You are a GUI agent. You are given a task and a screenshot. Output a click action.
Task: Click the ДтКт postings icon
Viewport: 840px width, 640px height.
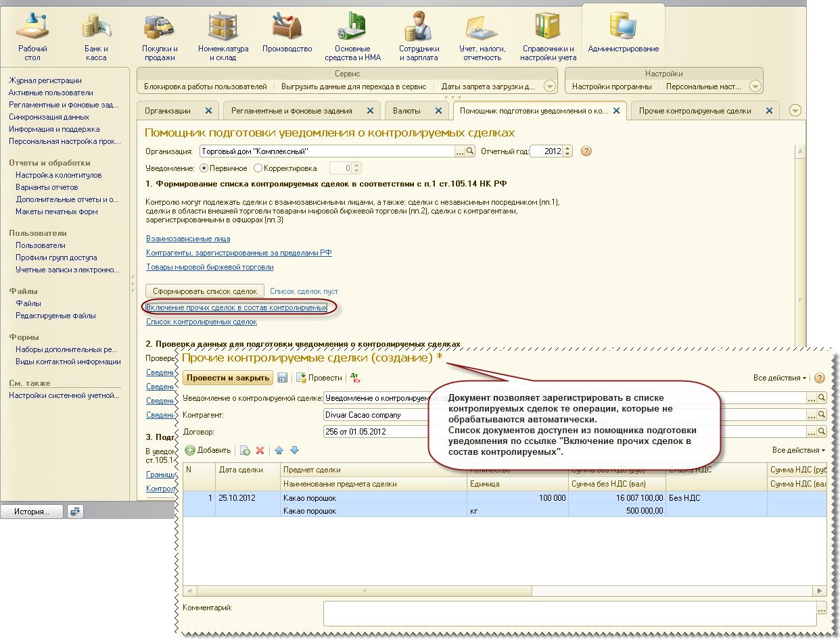click(356, 378)
